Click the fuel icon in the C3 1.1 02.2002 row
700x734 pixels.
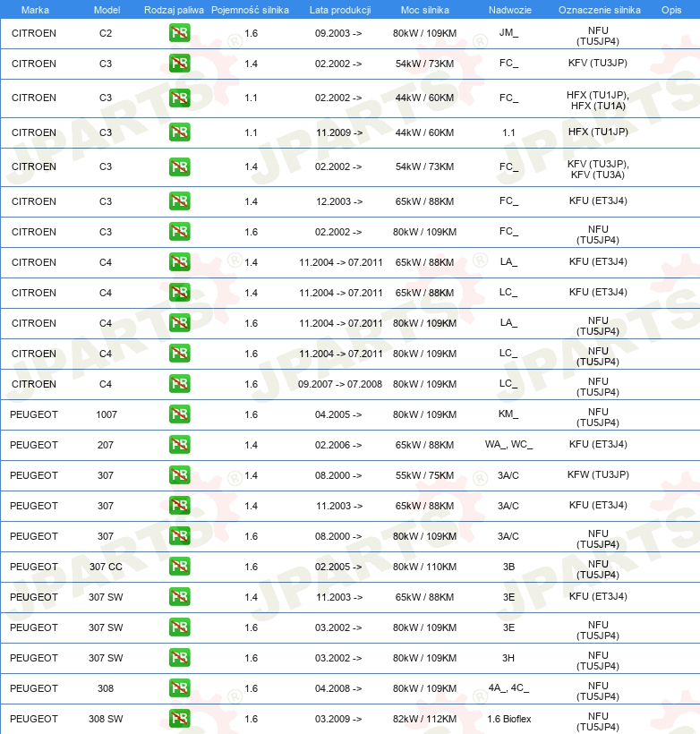[x=179, y=98]
